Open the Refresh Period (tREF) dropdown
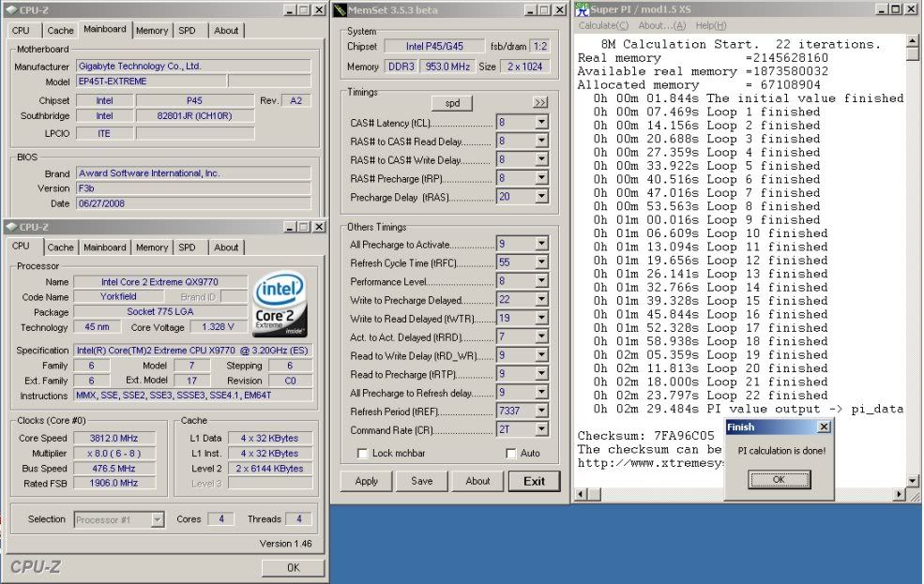 coord(541,411)
